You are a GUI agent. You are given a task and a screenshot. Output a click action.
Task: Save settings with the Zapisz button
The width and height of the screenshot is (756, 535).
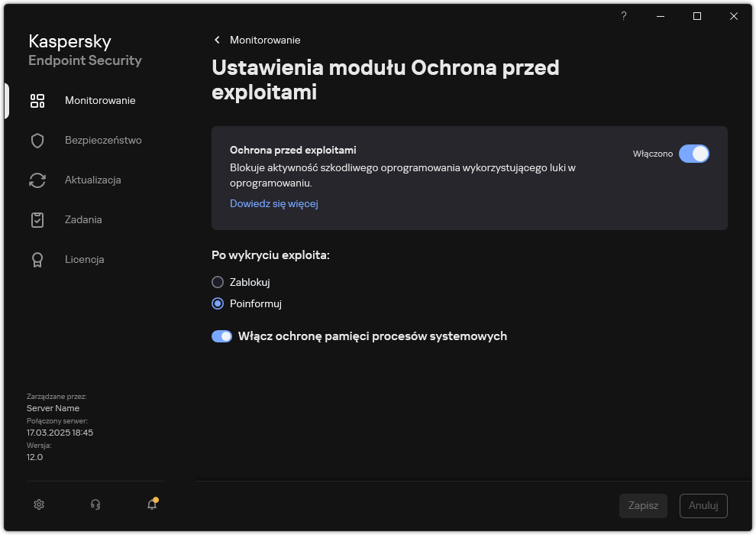tap(643, 505)
